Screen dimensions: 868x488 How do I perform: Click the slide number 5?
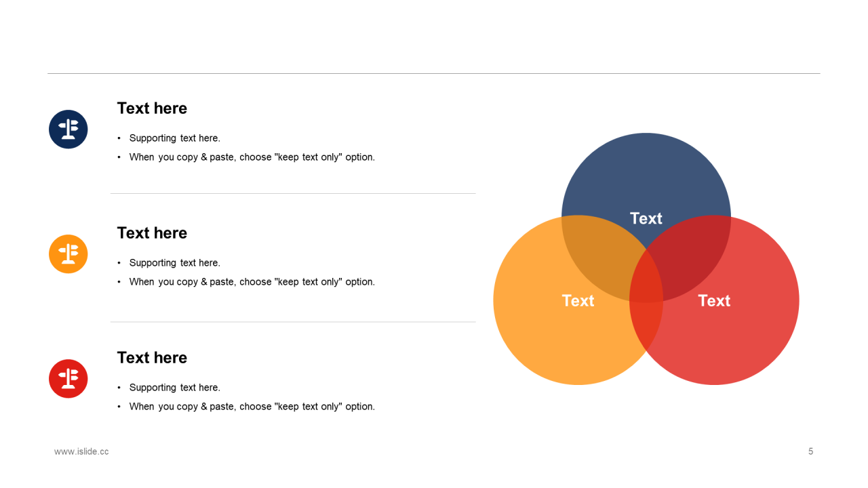coord(810,451)
